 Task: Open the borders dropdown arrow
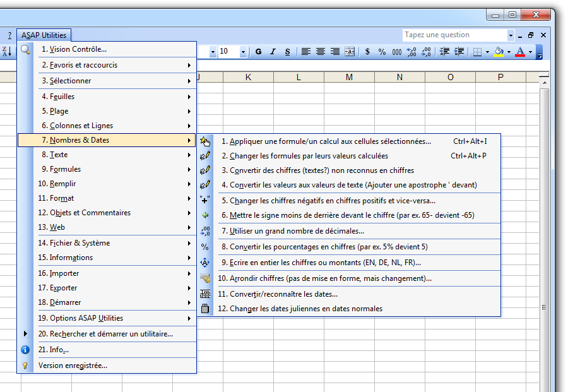coord(488,52)
